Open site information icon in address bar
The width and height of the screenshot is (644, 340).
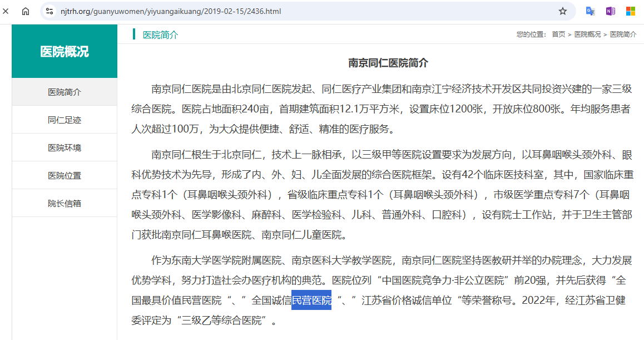49,11
